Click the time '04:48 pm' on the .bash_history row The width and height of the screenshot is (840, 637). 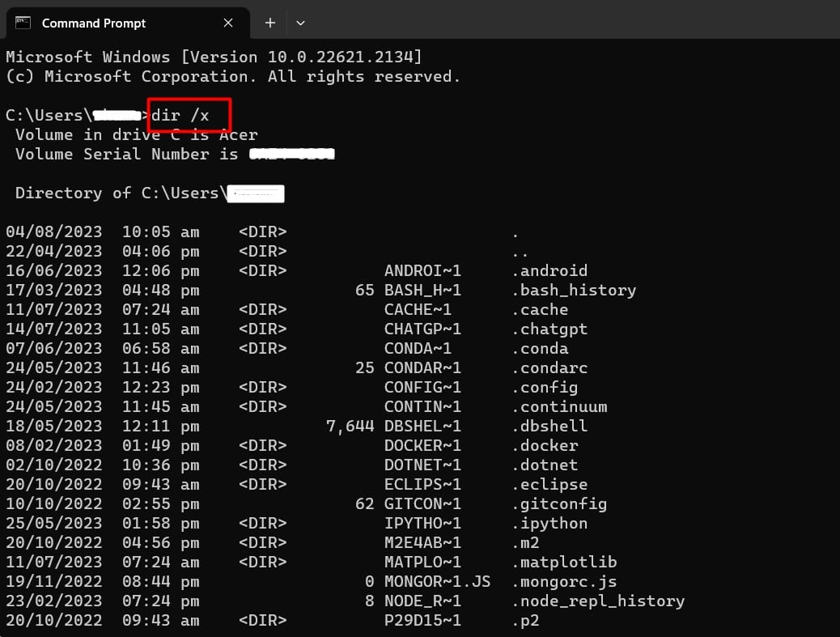tap(161, 290)
